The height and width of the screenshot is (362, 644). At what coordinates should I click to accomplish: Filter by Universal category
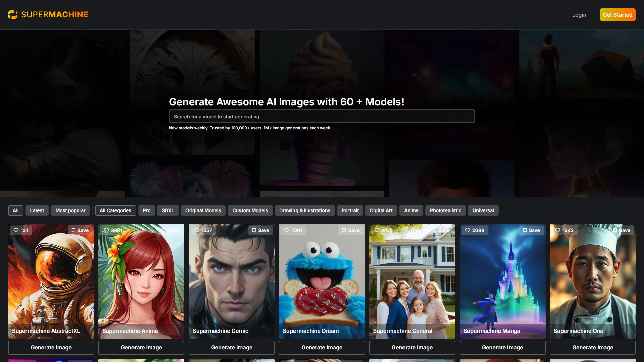coord(483,210)
